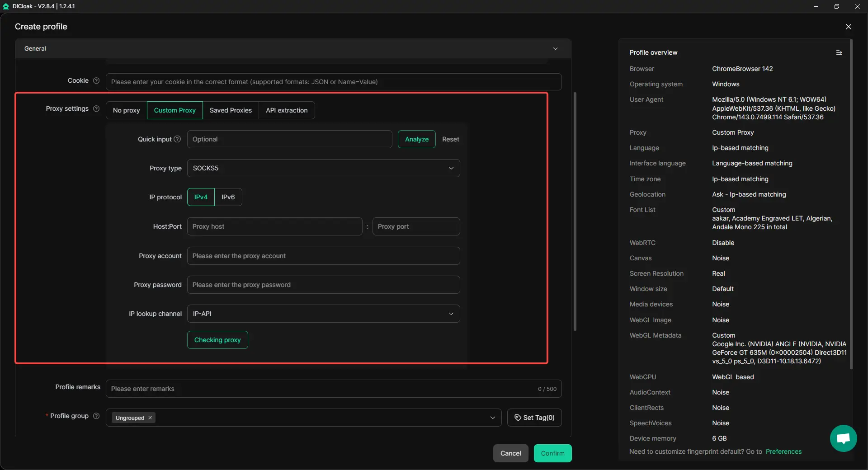
Task: Switch to the Saved Proxies tab
Action: point(231,110)
